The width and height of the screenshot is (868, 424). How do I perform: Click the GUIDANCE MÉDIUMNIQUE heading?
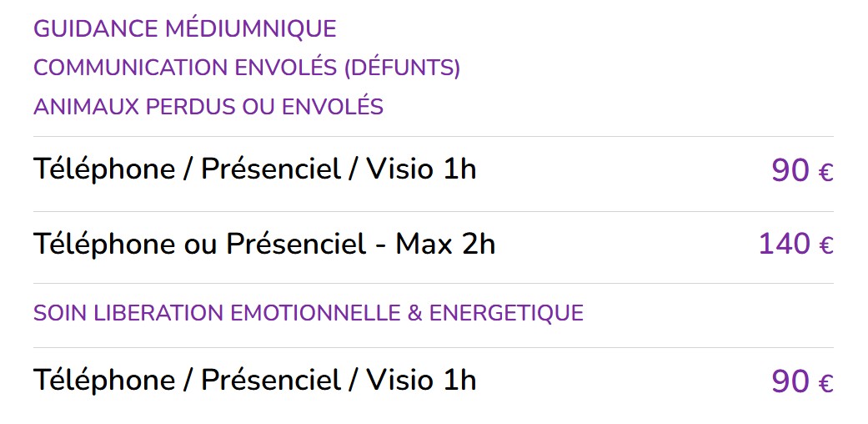coord(185,29)
